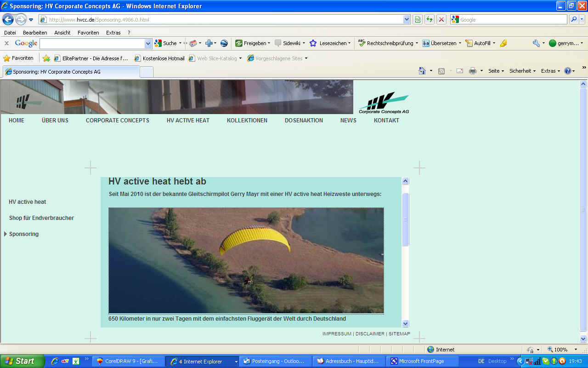Click the RSS feeds icon
Screen dimensions: 588x368
pos(441,71)
